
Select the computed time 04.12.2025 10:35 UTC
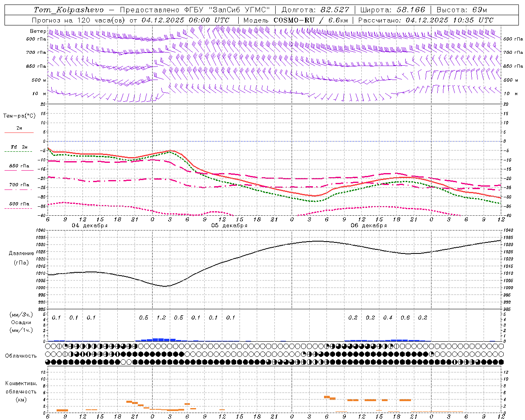450,20
